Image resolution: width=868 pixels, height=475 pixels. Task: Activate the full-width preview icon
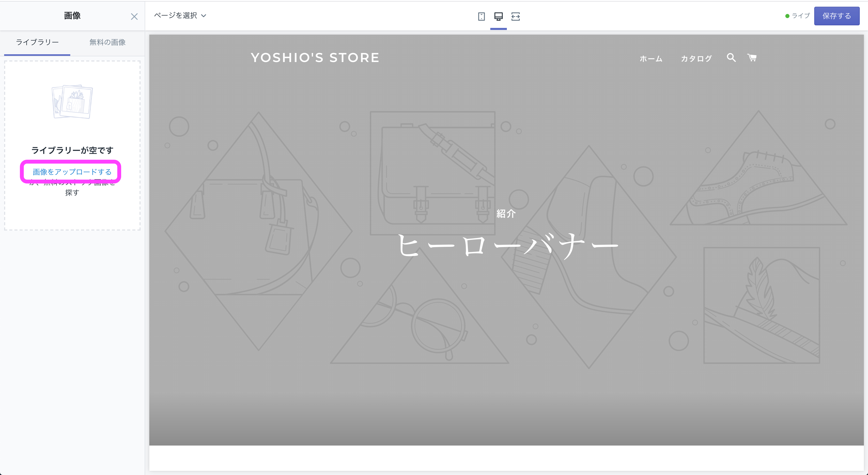coord(516,16)
